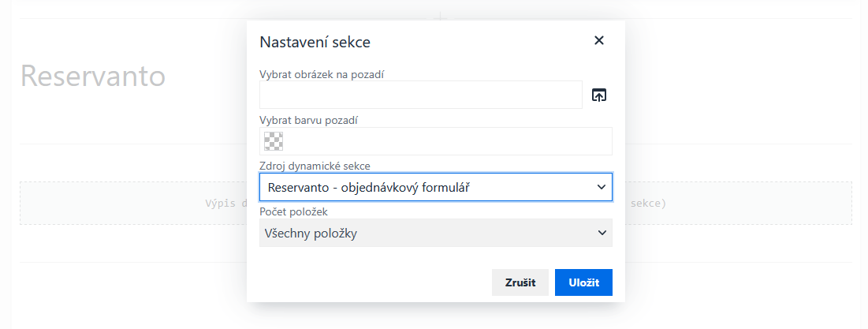Screen dimensions: 868x329
Task: Open the transparent background color swatch
Action: [x=274, y=141]
